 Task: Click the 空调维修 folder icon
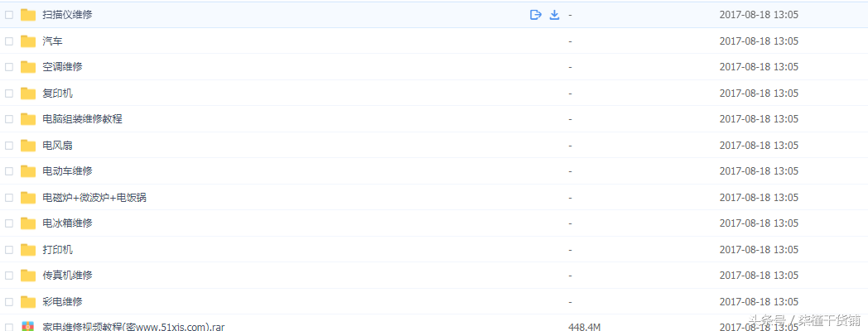coord(28,67)
